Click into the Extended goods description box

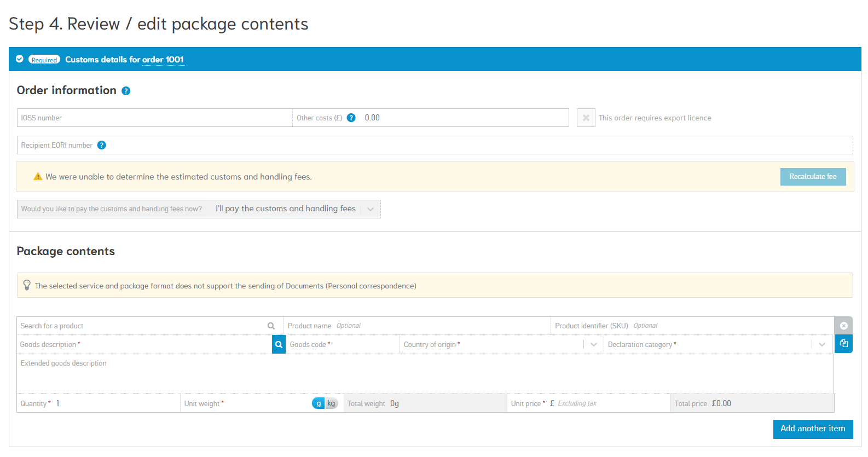click(x=425, y=375)
